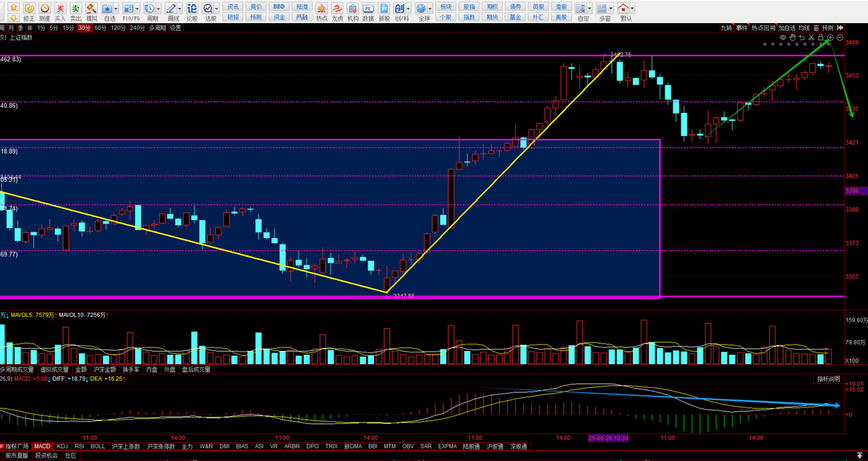Screen dimensions: 868x461
Task: Toggle 热点回溯 overlay
Action: (763, 28)
